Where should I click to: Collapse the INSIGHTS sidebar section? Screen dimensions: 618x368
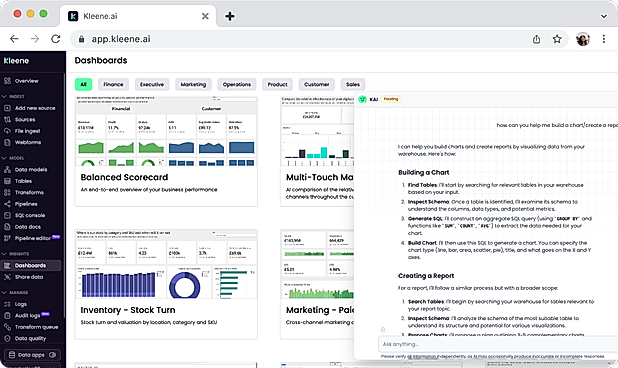pos(4,254)
